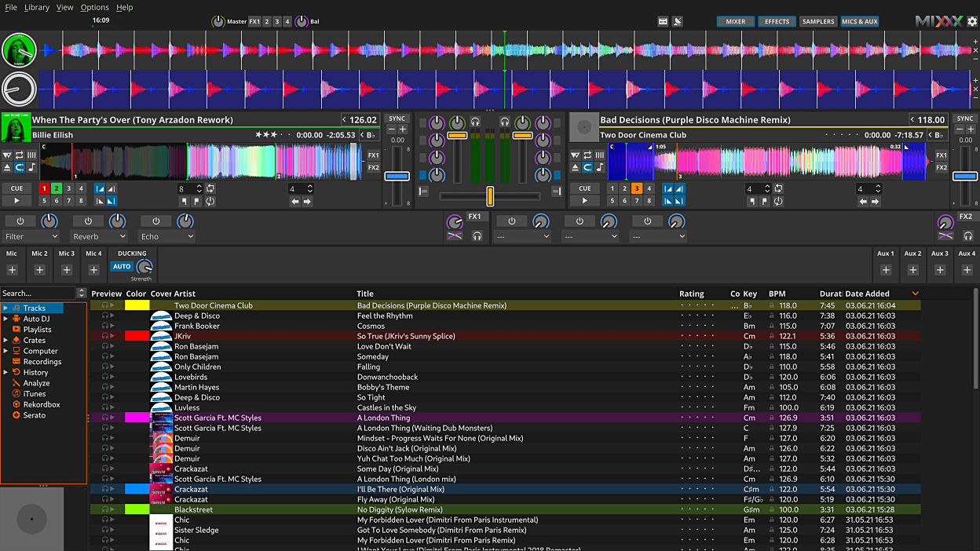Toggle repeat mode icon on right deck
Viewport: 980px width, 551px height.
(x=587, y=155)
